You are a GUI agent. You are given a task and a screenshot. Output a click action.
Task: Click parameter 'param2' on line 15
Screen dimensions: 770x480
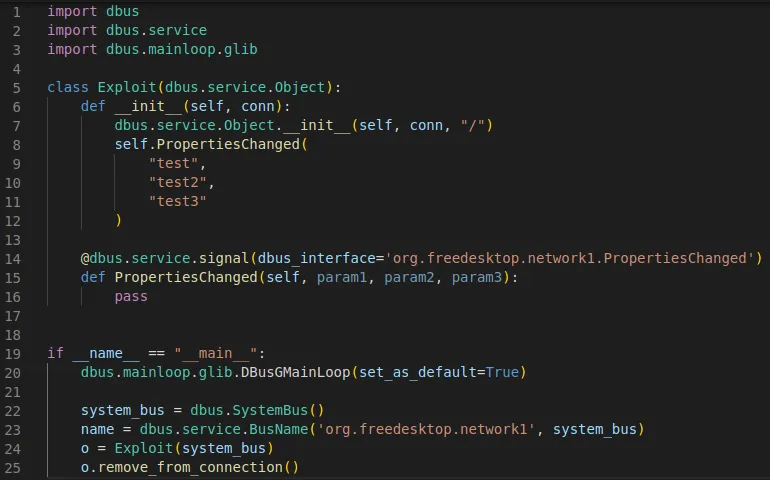click(410, 278)
